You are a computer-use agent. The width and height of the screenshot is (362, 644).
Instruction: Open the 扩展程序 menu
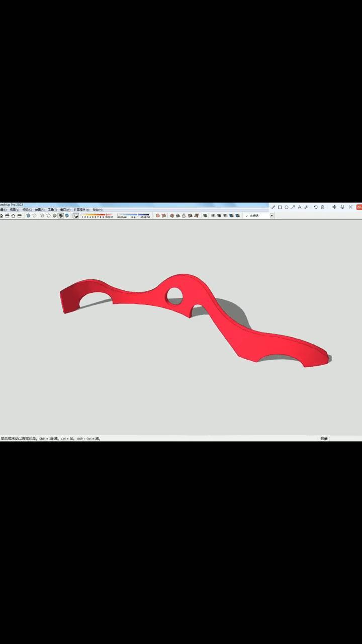[81, 210]
